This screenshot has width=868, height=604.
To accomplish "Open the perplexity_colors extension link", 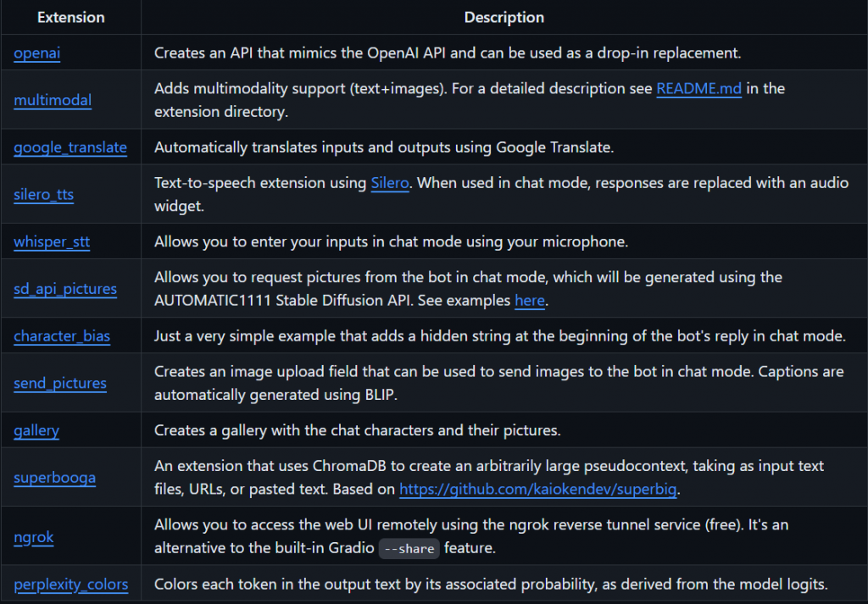I will pos(71,584).
